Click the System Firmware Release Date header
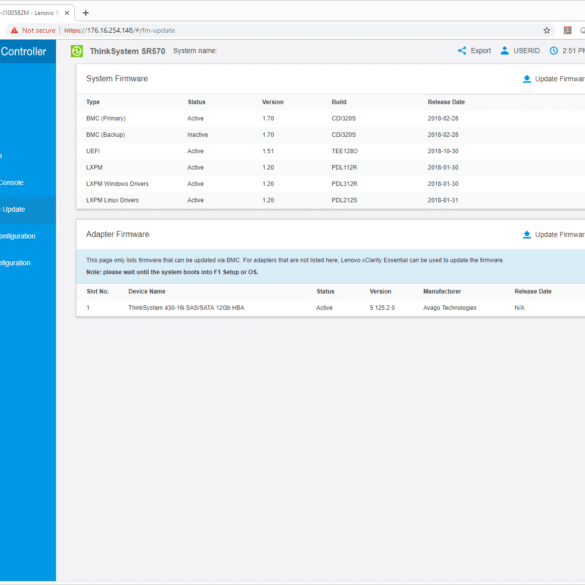 pos(446,102)
